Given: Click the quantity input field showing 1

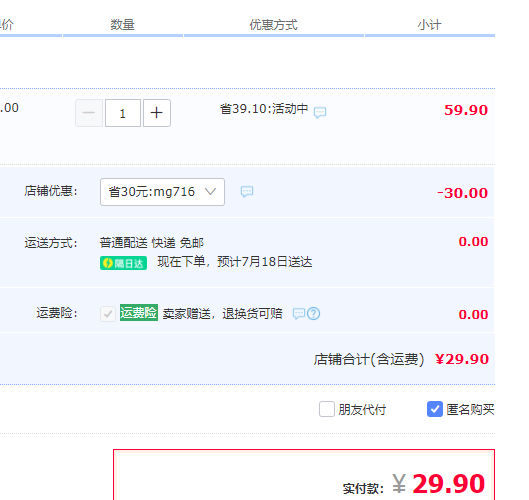Looking at the screenshot, I should click(x=123, y=113).
